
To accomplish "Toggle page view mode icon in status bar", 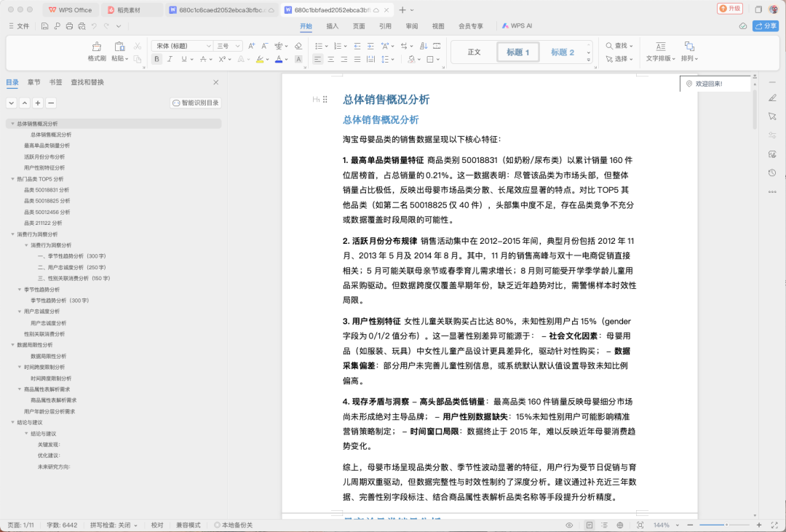I will click(x=589, y=525).
